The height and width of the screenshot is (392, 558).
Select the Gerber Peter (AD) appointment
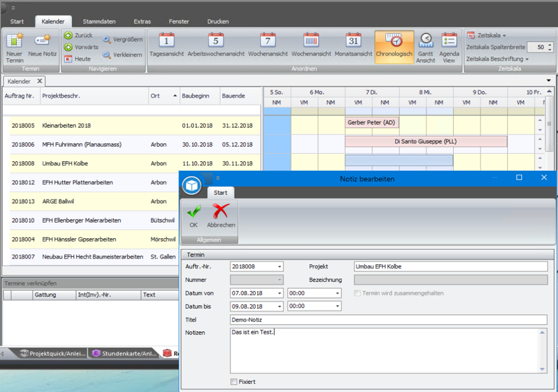[x=372, y=123]
